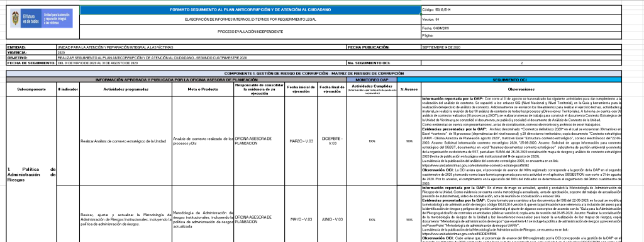Screen dimensions: 644x242
Task: Select the 'FECHA PUBLICACIÓN:' label cell
Action: click(384, 47)
